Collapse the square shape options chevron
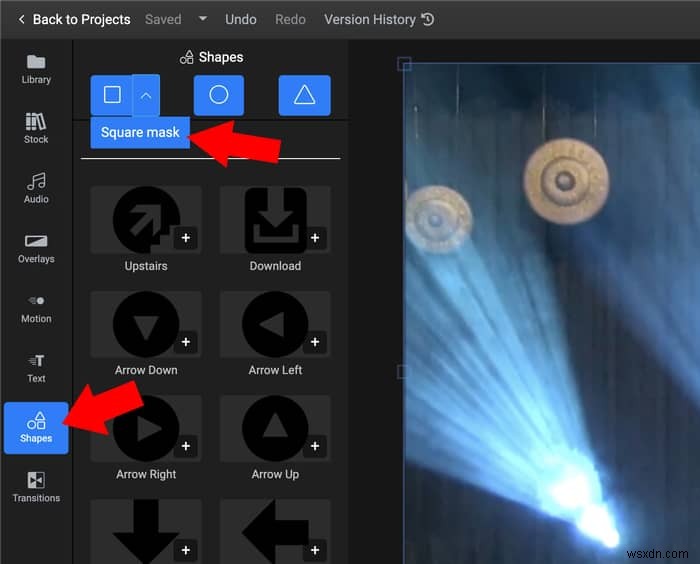Screen dimensions: 700x564 click(x=146, y=95)
